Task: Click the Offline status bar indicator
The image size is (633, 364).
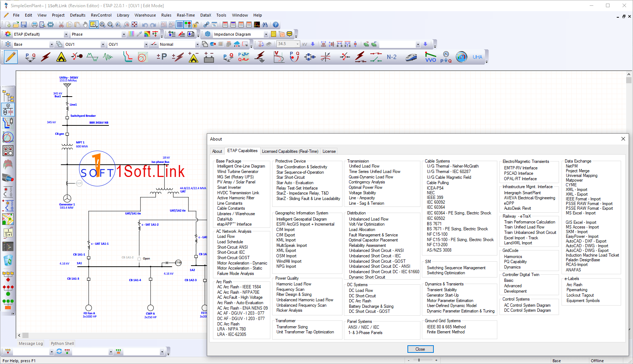Action: click(x=597, y=361)
